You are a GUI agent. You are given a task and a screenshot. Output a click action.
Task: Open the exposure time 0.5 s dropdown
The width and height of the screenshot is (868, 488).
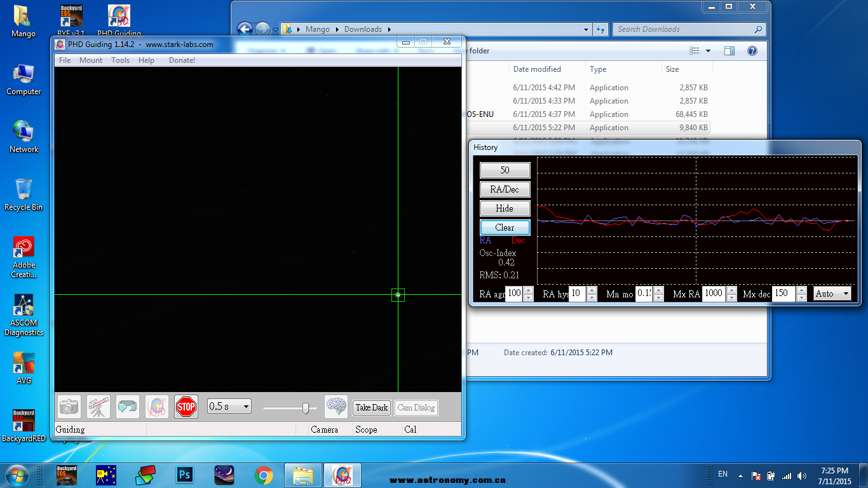click(x=229, y=407)
